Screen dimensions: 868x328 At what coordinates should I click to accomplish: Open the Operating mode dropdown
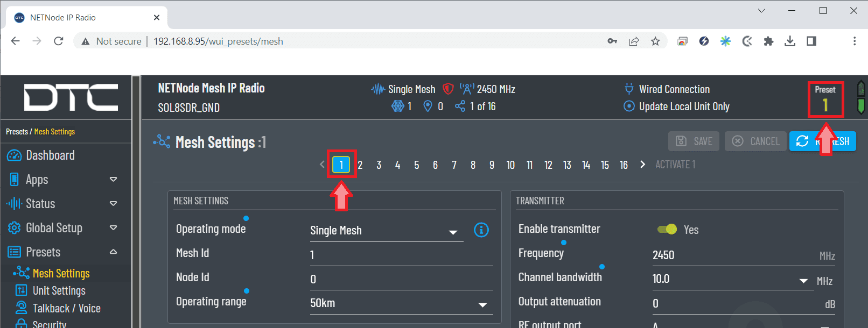point(386,231)
